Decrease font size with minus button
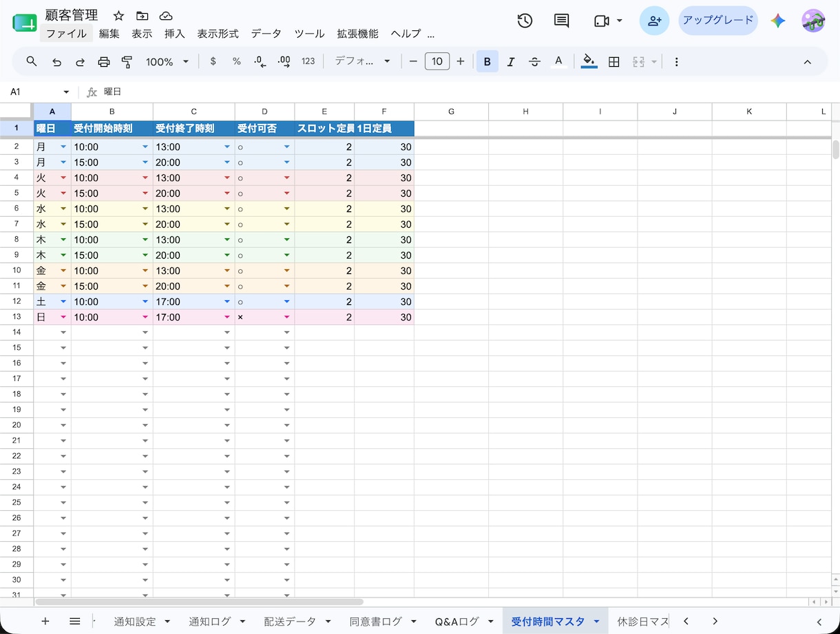Screen dimensions: 840x634 click(x=413, y=61)
